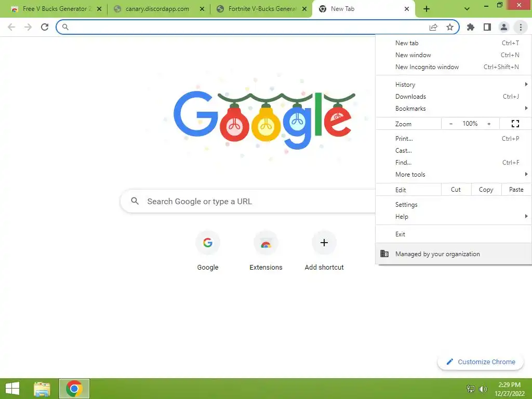Choose Find... menu entry
Viewport: 532px width, 399px height.
453,163
